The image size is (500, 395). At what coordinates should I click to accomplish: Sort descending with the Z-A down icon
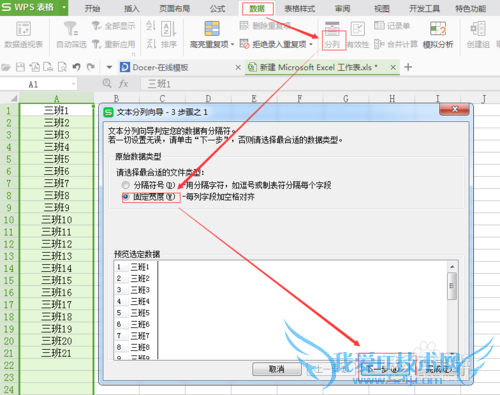tap(151, 44)
